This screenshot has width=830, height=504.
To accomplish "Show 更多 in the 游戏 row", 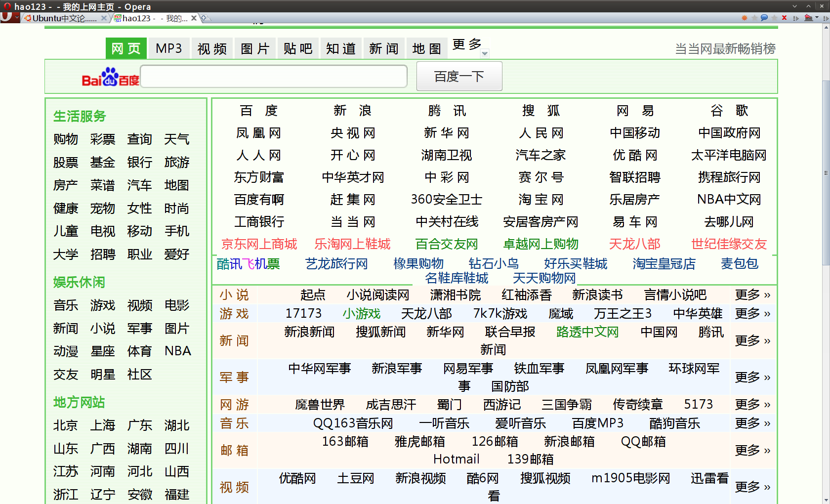I will click(x=752, y=313).
